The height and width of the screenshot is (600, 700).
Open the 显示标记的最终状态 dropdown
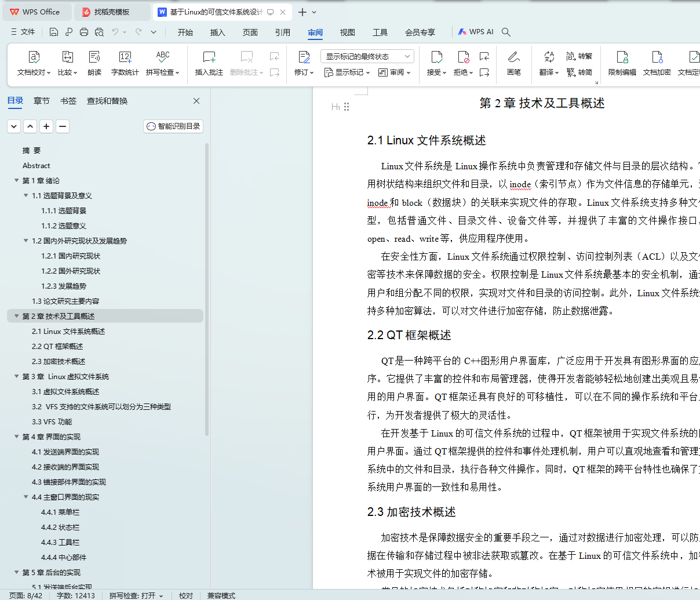click(x=367, y=56)
